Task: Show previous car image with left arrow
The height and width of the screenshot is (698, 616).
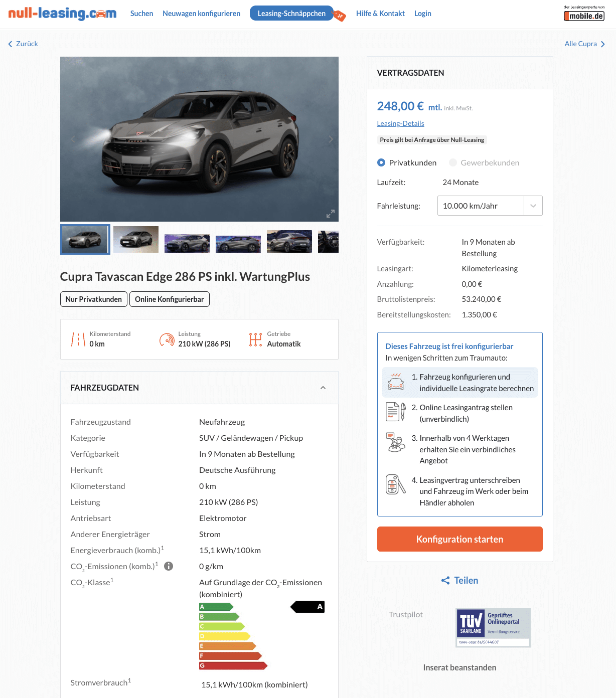Action: pos(73,139)
